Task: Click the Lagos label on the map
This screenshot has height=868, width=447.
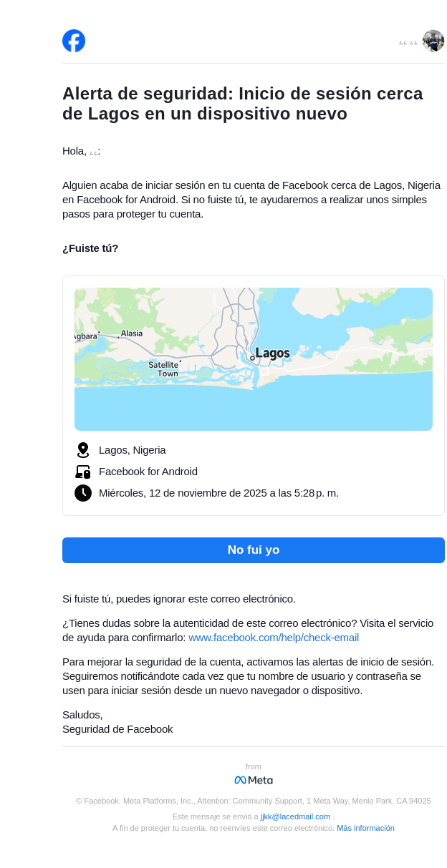Action: click(x=272, y=353)
